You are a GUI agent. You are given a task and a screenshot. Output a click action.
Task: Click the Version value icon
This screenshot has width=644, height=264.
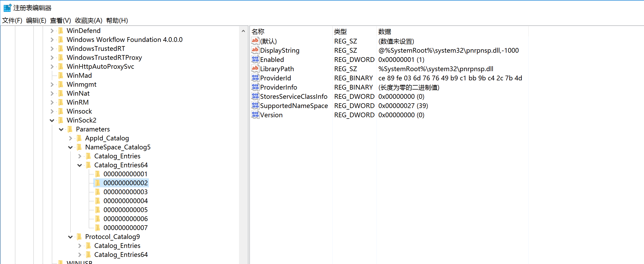255,115
